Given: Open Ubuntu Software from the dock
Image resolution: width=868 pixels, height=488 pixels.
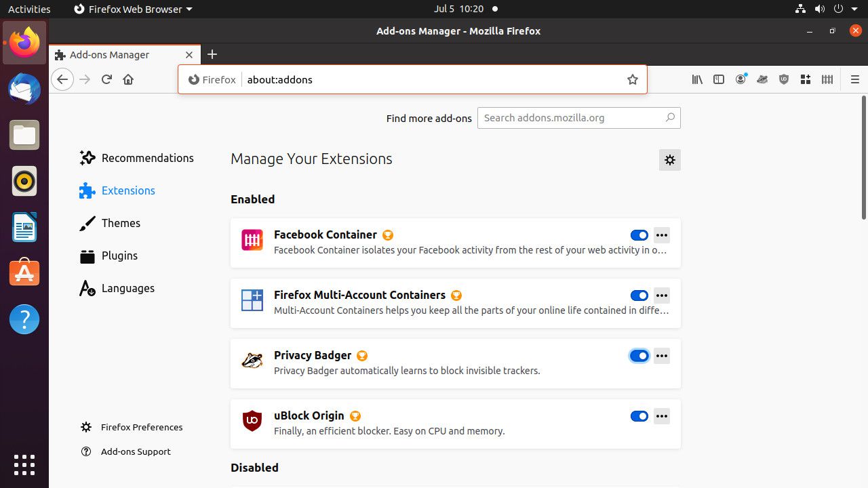Looking at the screenshot, I should pyautogui.click(x=24, y=272).
